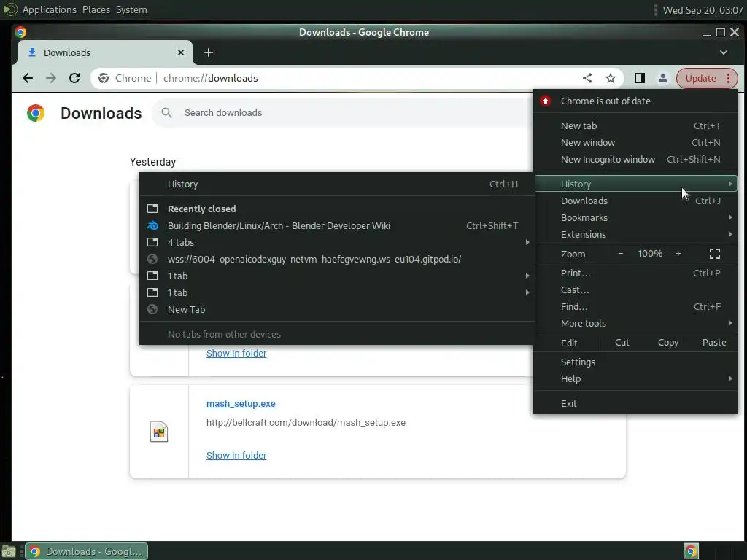This screenshot has width=747, height=560.
Task: Click the Downloads - Google taskbar button
Action: [x=86, y=551]
